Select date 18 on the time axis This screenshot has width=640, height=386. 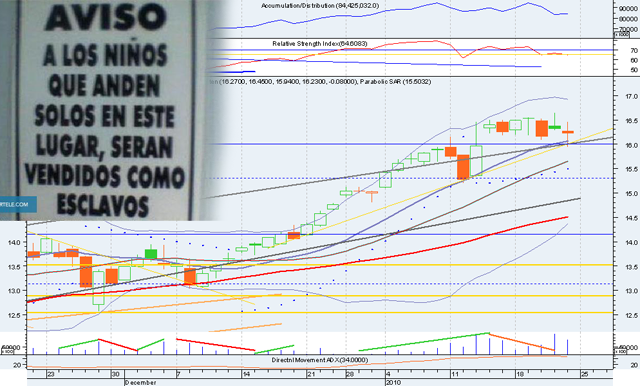click(x=520, y=374)
